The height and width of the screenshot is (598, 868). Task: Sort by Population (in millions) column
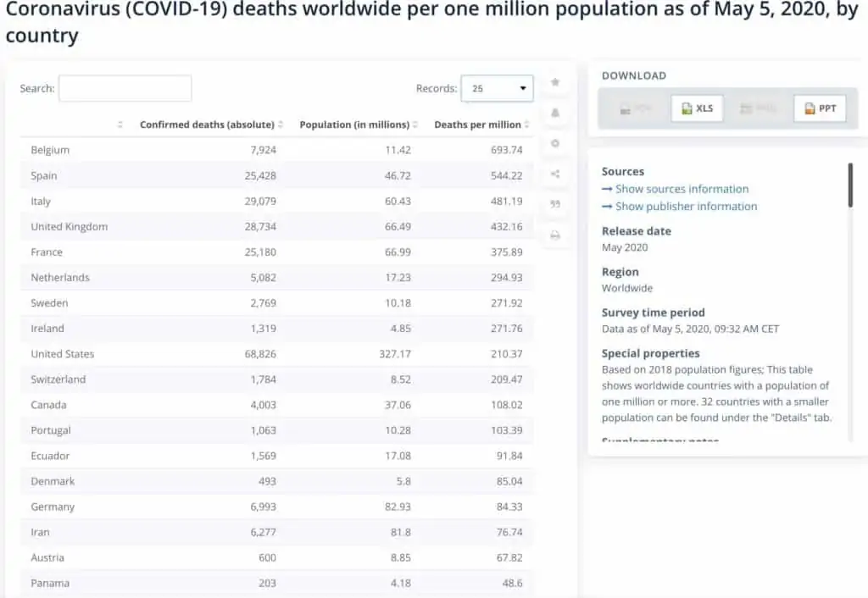[359, 125]
